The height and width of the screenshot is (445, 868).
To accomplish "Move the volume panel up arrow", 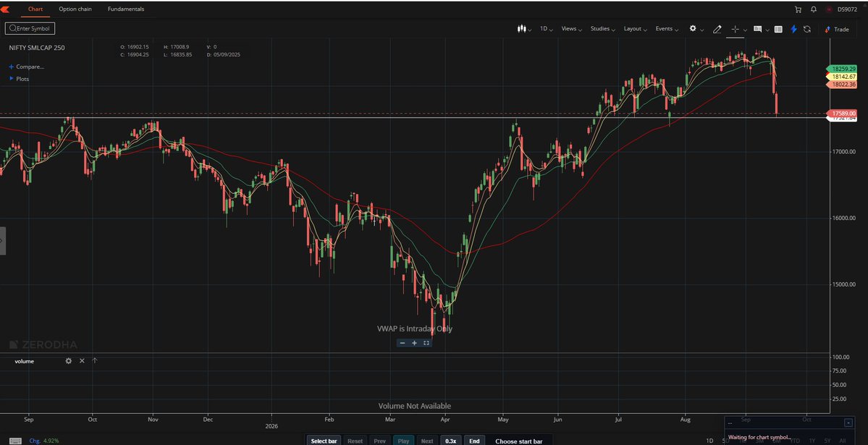I will pos(95,361).
